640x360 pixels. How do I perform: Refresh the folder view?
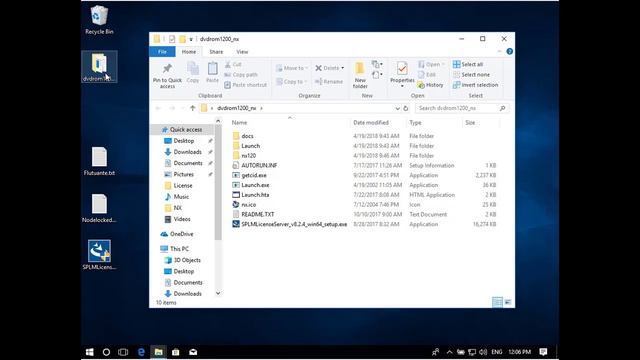tap(406, 108)
